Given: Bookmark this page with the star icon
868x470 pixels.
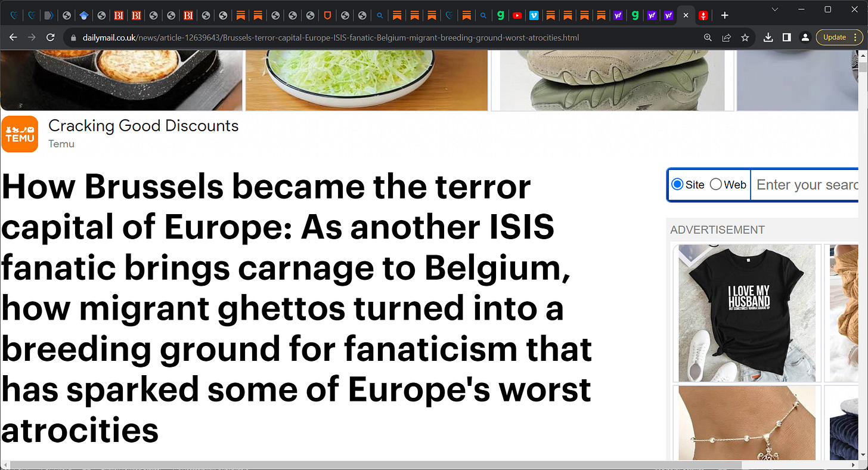Looking at the screenshot, I should 745,37.
